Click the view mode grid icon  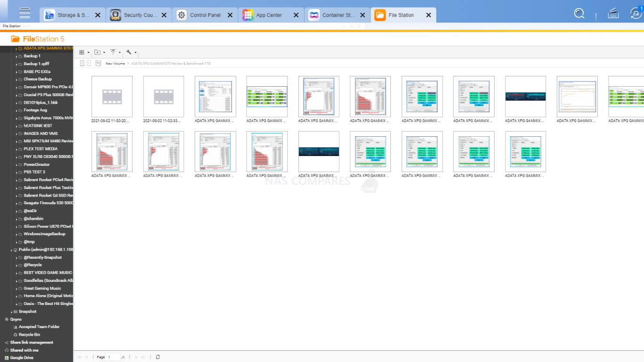82,52
